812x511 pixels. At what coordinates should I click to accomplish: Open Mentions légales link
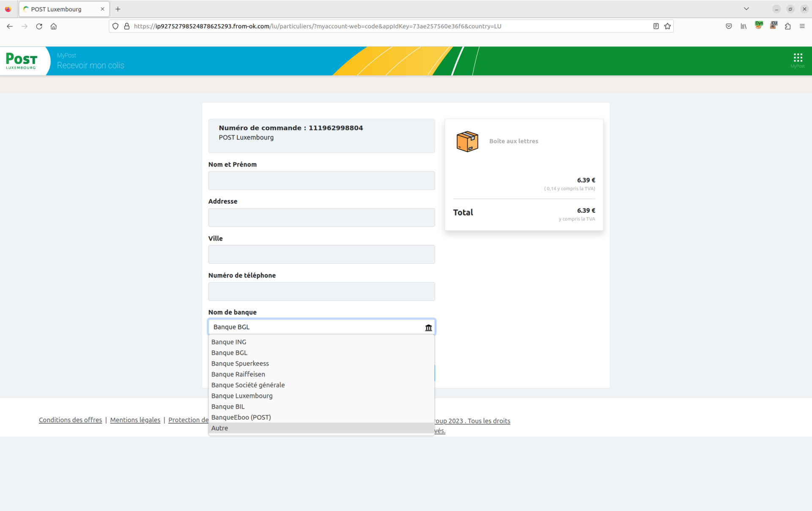coord(135,420)
